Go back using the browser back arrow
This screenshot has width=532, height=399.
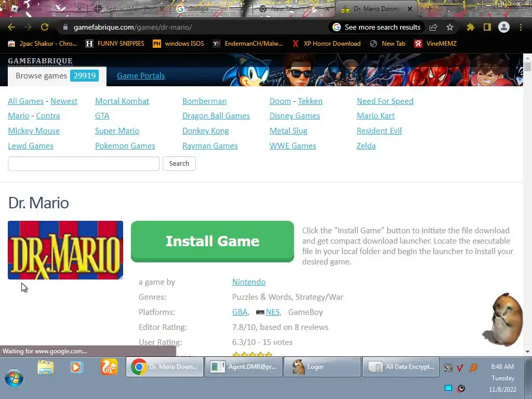[x=11, y=27]
